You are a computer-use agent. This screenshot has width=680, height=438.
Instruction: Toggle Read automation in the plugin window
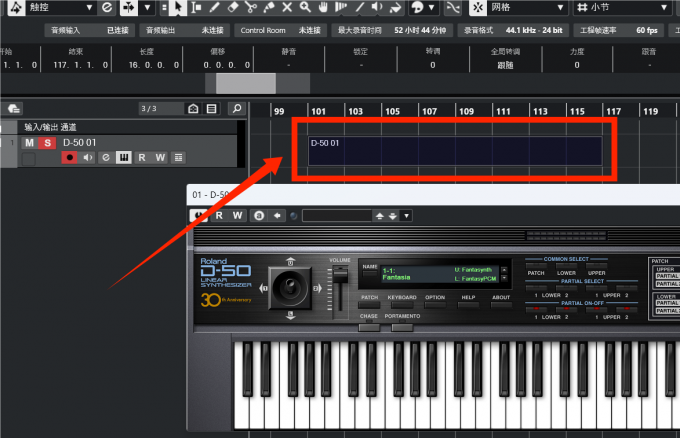pyautogui.click(x=219, y=216)
